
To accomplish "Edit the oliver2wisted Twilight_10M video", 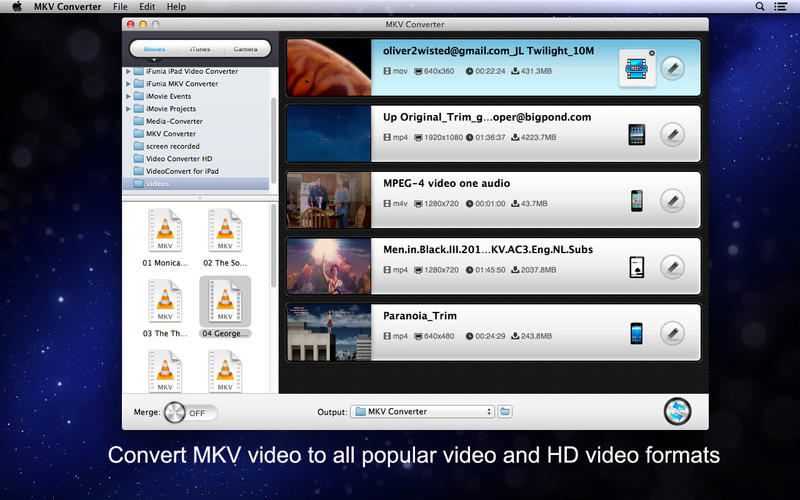I will point(672,68).
